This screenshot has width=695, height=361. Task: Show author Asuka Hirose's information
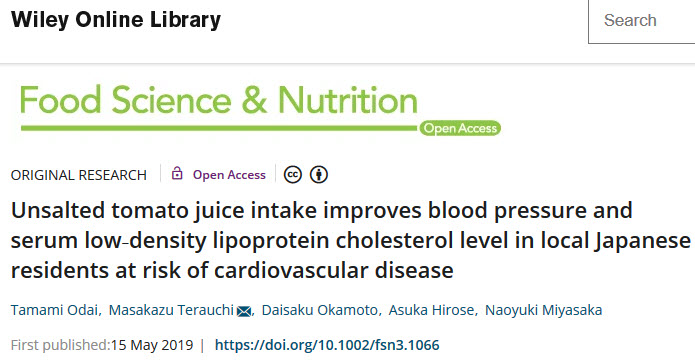tap(431, 310)
